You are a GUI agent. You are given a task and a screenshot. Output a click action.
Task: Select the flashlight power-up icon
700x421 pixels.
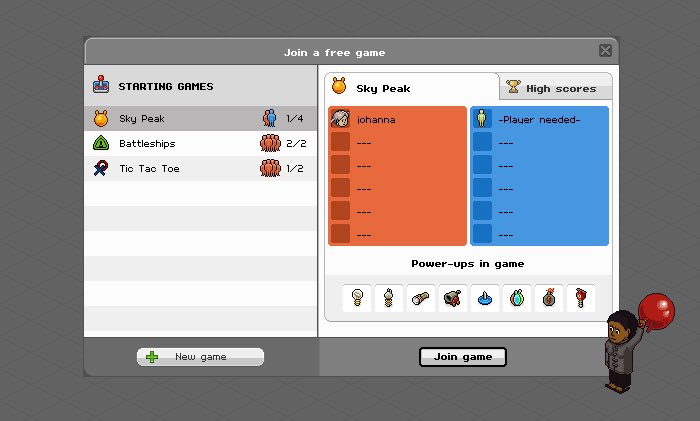pos(421,297)
